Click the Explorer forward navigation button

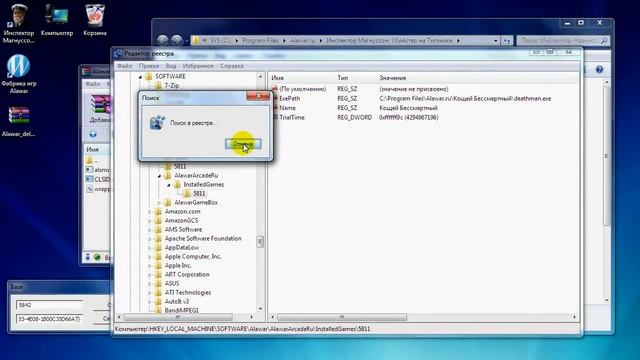click(x=177, y=40)
